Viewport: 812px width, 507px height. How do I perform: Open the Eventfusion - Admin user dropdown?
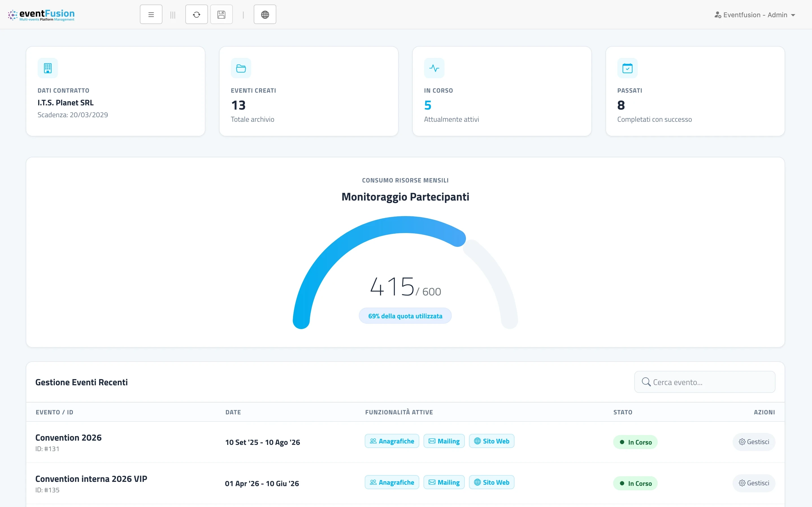755,15
